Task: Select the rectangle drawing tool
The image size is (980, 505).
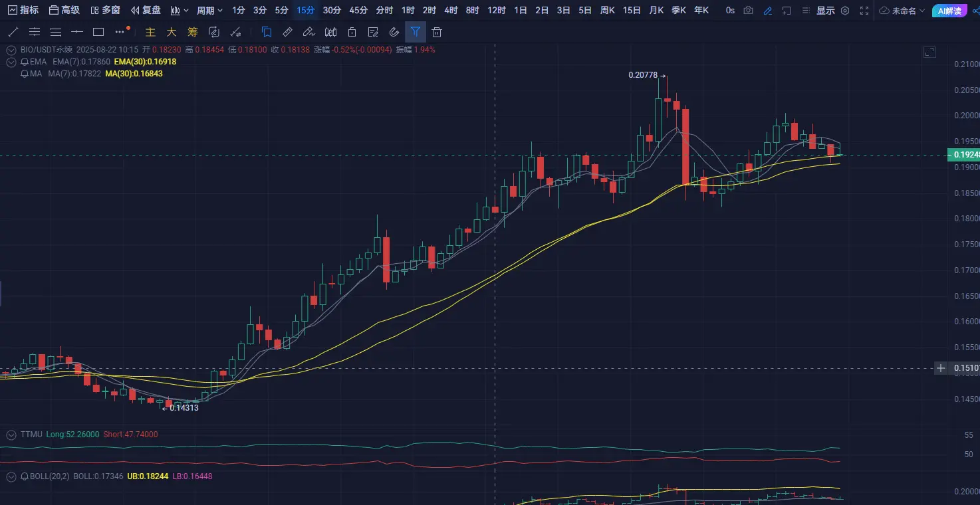Action: [98, 32]
